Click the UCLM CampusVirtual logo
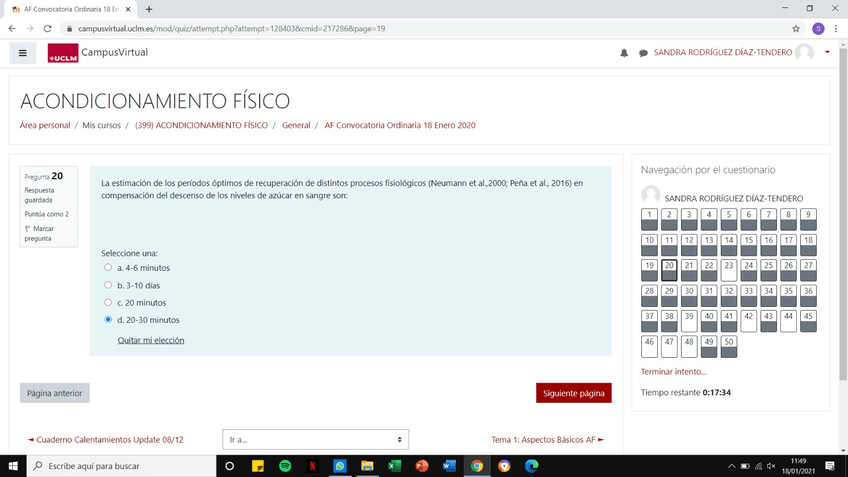The width and height of the screenshot is (848, 477). (98, 53)
